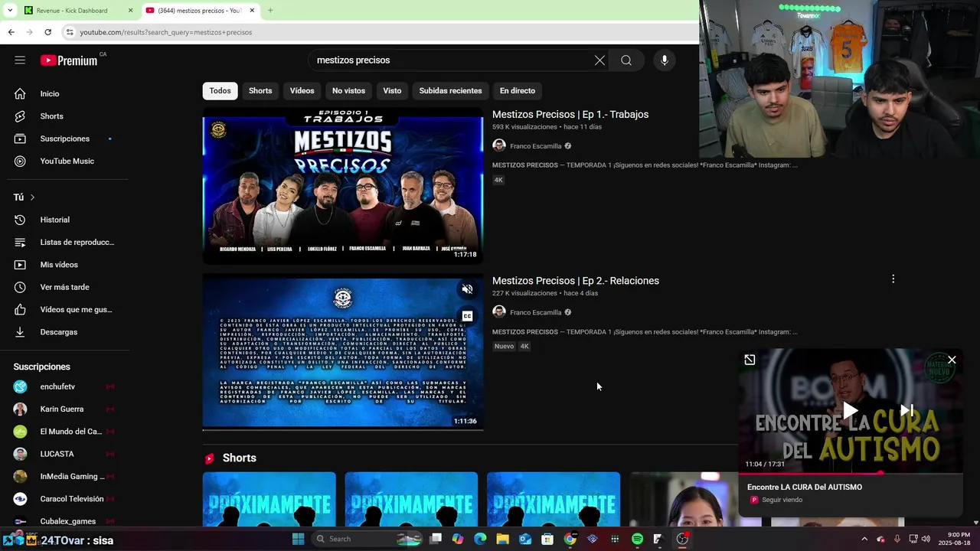Open Ep 1 Trabajos video thumbnail
The image size is (980, 551).
click(343, 186)
